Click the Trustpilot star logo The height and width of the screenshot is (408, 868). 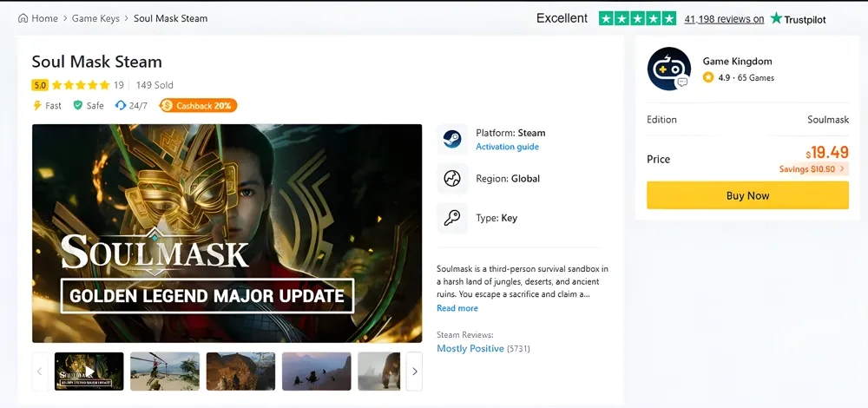click(776, 18)
